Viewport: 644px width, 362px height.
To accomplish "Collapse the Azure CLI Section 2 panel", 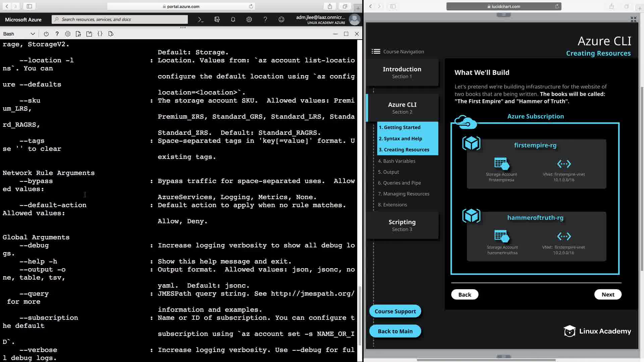I will (402, 108).
